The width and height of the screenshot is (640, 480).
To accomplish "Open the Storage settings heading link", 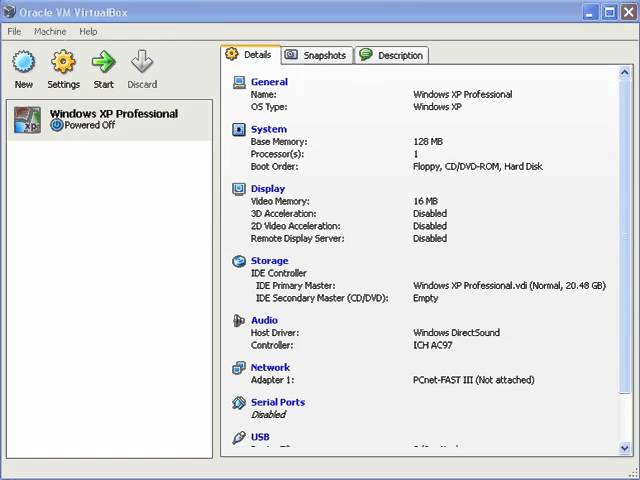I will 269,260.
